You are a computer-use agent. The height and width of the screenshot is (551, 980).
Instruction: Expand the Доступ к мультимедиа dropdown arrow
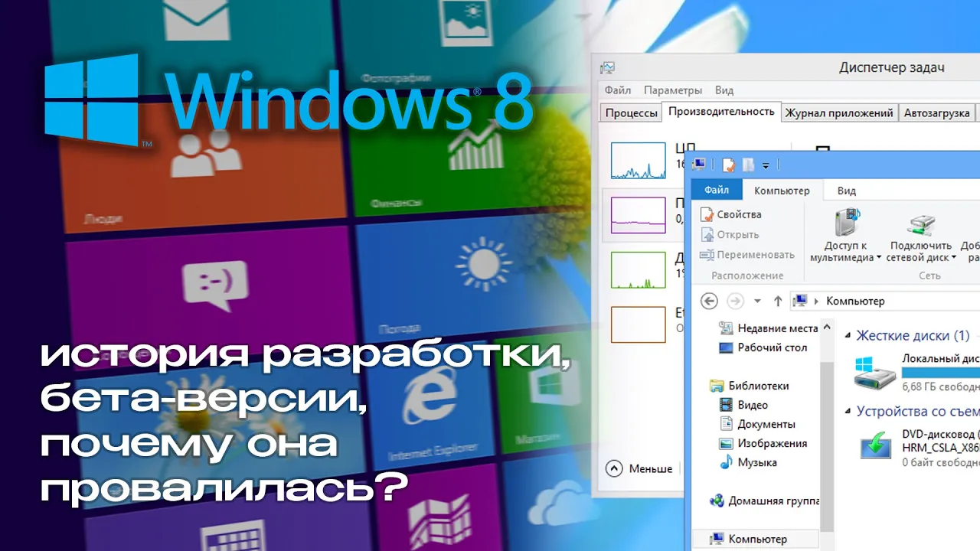tap(878, 258)
